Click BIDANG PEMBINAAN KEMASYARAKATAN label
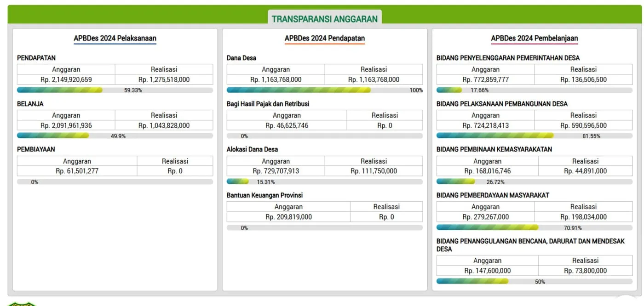 (x=494, y=149)
